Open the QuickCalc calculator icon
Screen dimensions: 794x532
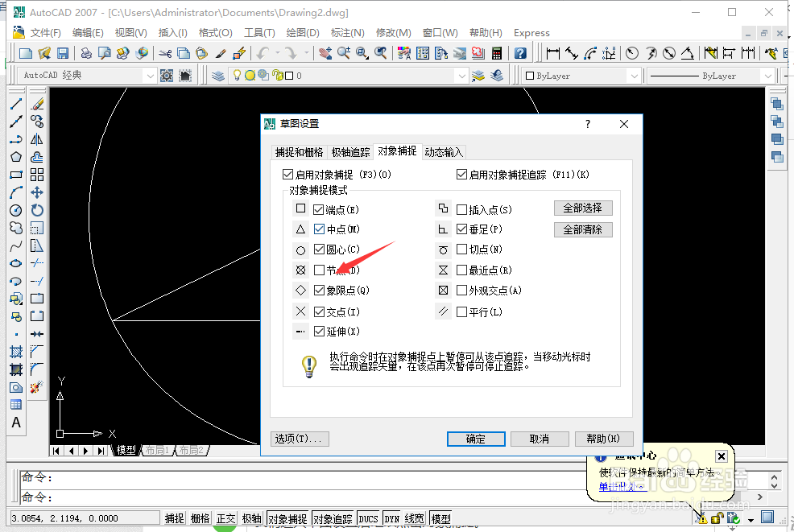tap(497, 53)
